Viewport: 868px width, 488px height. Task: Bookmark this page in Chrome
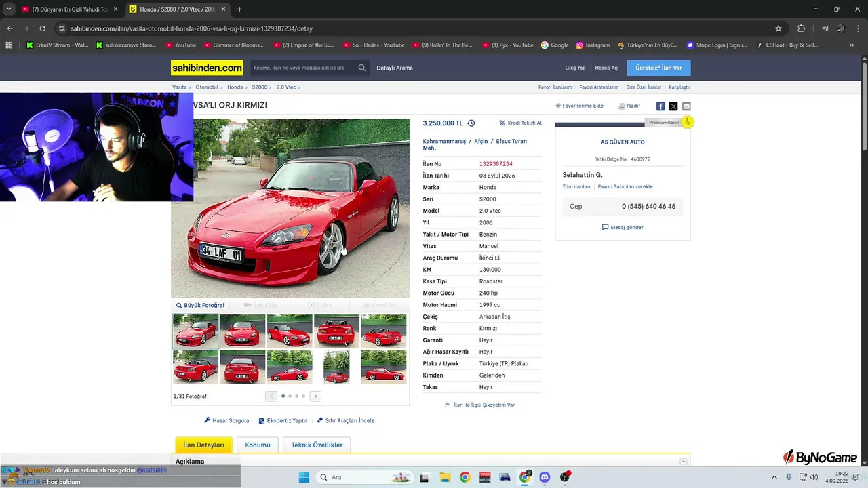click(x=778, y=28)
